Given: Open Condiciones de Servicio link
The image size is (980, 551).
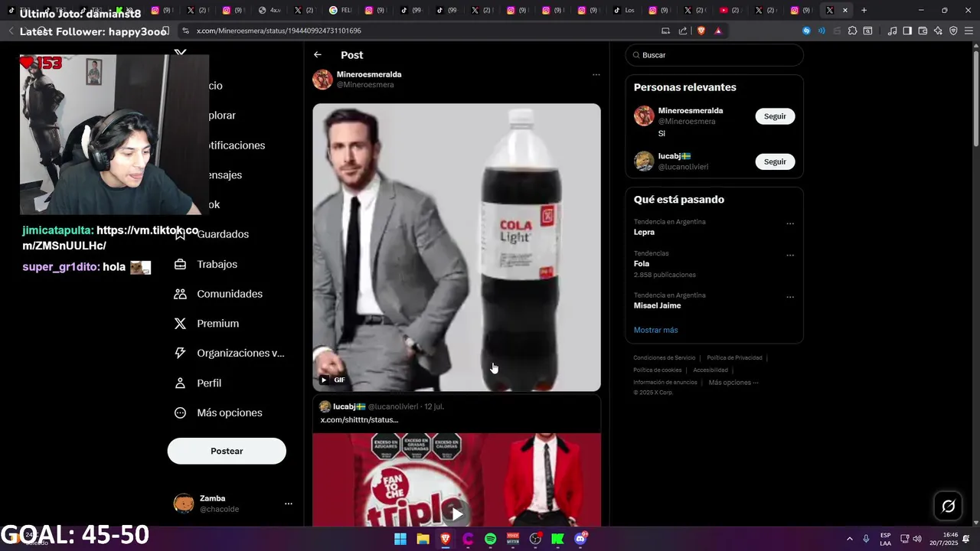Looking at the screenshot, I should 664,358.
